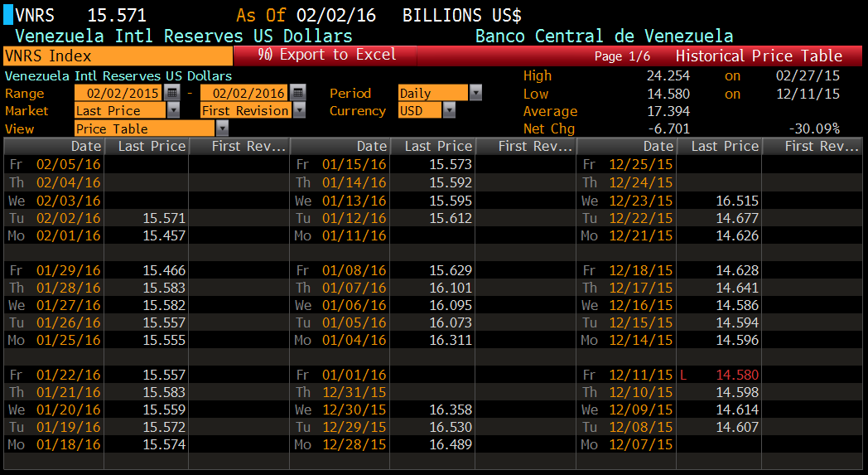
Task: Click the Net Chg value -6.701
Action: tap(668, 129)
